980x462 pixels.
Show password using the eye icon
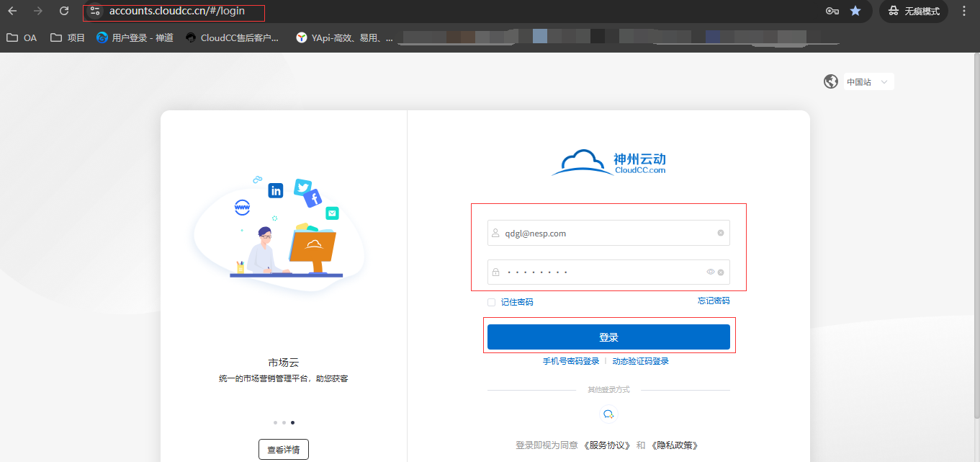710,272
